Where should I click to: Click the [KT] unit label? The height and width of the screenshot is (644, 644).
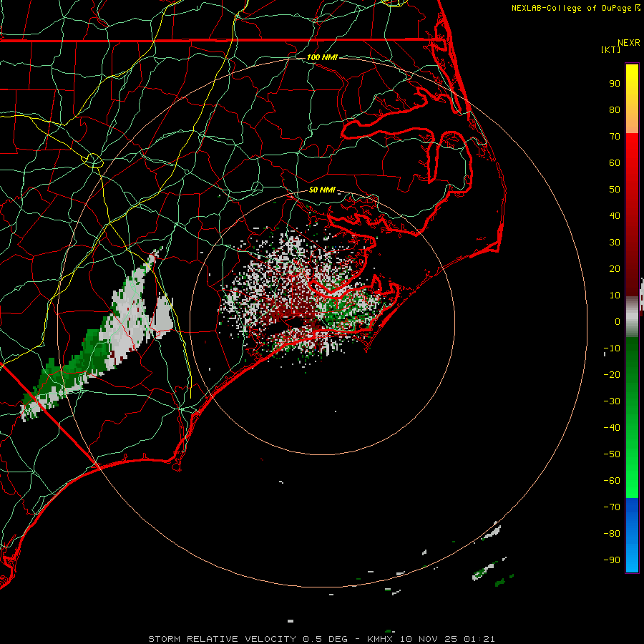point(611,49)
